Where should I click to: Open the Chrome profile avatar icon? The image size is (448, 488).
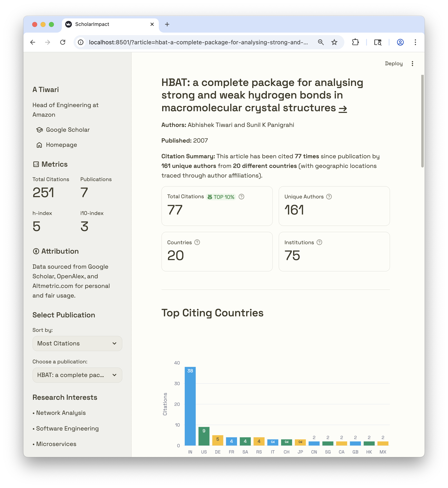(x=400, y=42)
